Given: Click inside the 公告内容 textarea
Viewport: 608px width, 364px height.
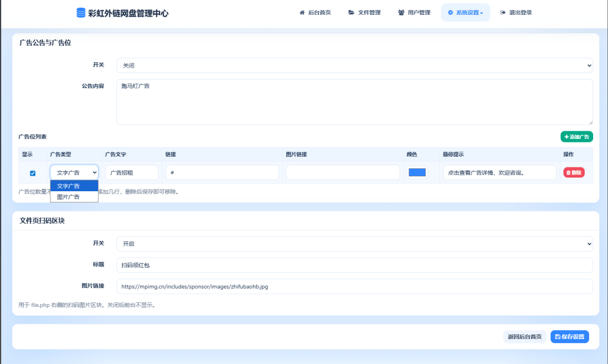Looking at the screenshot, I should [354, 102].
